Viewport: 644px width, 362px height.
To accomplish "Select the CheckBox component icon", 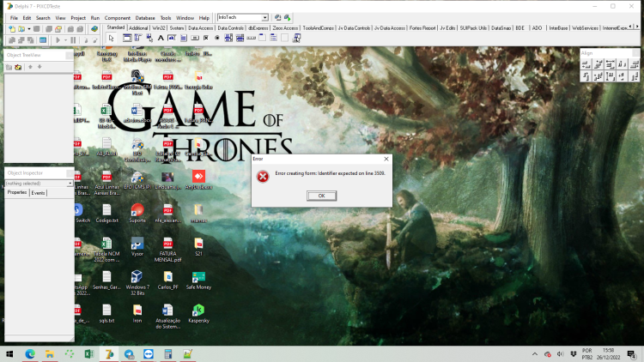I will point(206,38).
